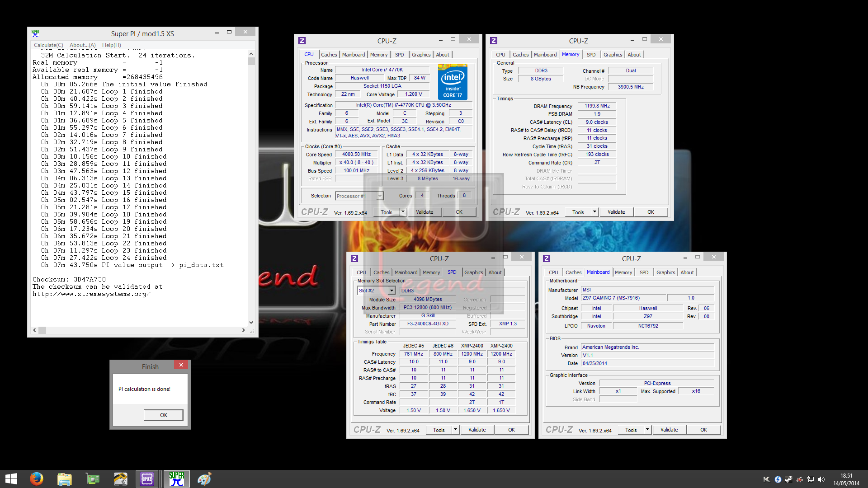Screen dimensions: 868x488
Task: Expand Tools dropdown arrow in SPD window
Action: point(455,430)
